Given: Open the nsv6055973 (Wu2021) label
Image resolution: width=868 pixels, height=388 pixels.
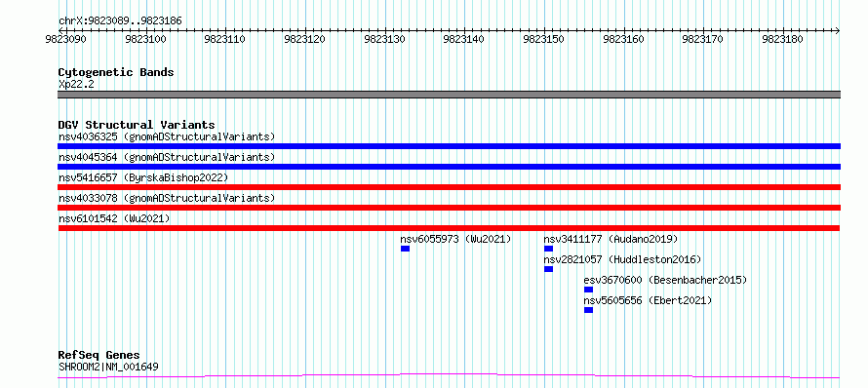Looking at the screenshot, I should pyautogui.click(x=455, y=239).
